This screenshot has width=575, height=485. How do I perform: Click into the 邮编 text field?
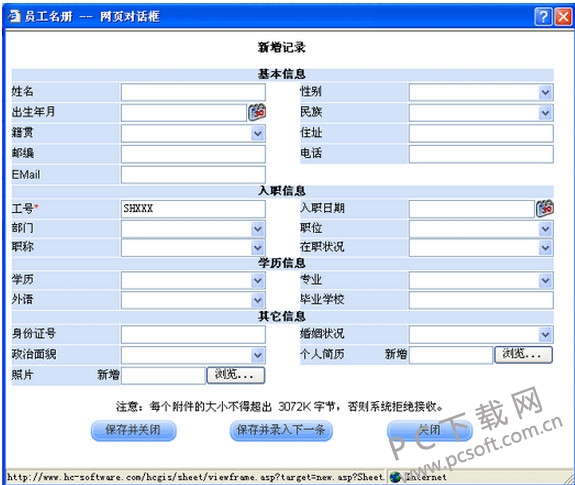click(x=193, y=154)
